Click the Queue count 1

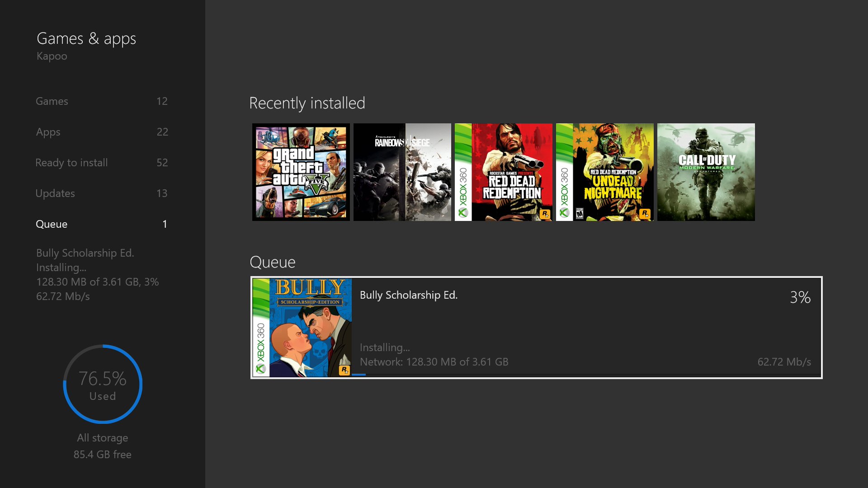pyautogui.click(x=165, y=224)
